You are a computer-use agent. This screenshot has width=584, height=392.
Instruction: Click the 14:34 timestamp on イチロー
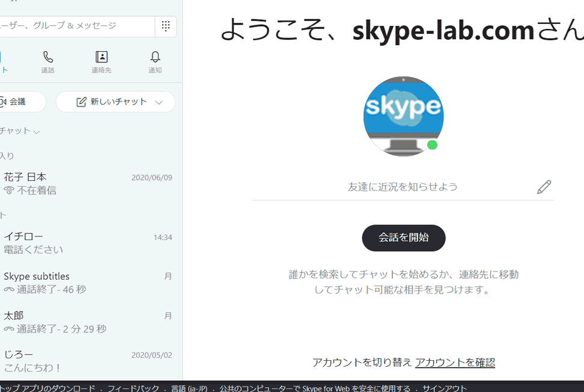point(163,238)
